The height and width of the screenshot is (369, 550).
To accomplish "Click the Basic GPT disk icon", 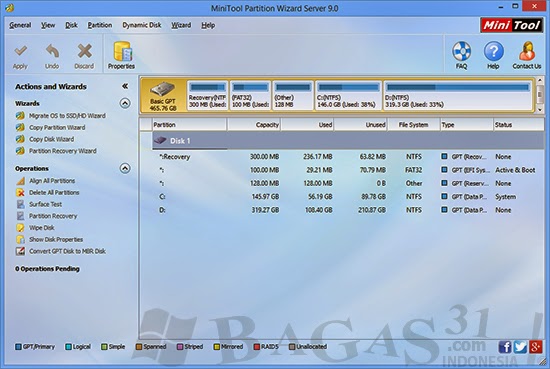I will click(x=162, y=89).
